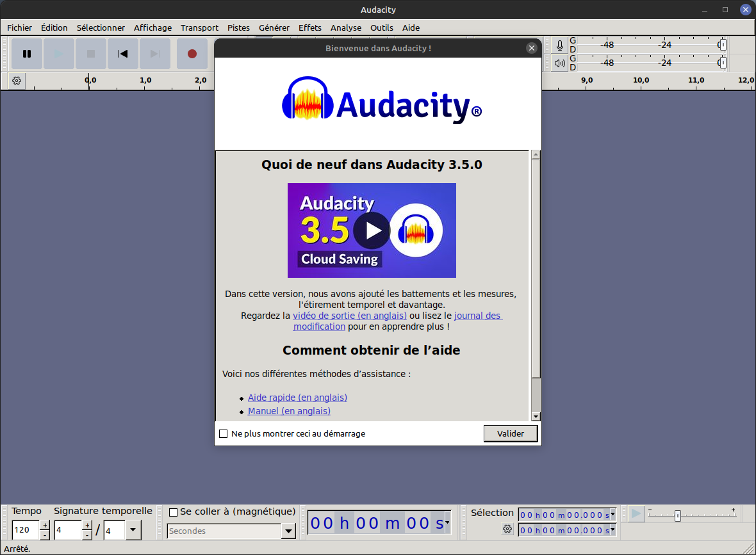Open the audio position time format menu

pyautogui.click(x=447, y=522)
